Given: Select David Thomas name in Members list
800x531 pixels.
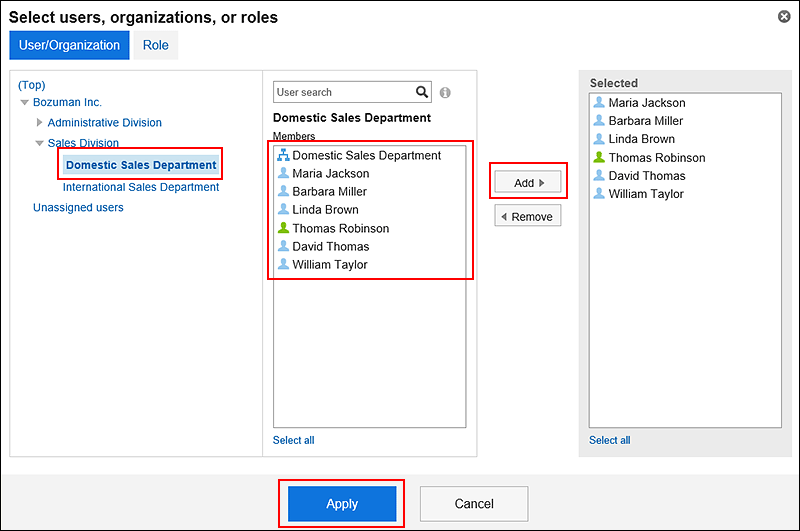Looking at the screenshot, I should click(x=331, y=246).
